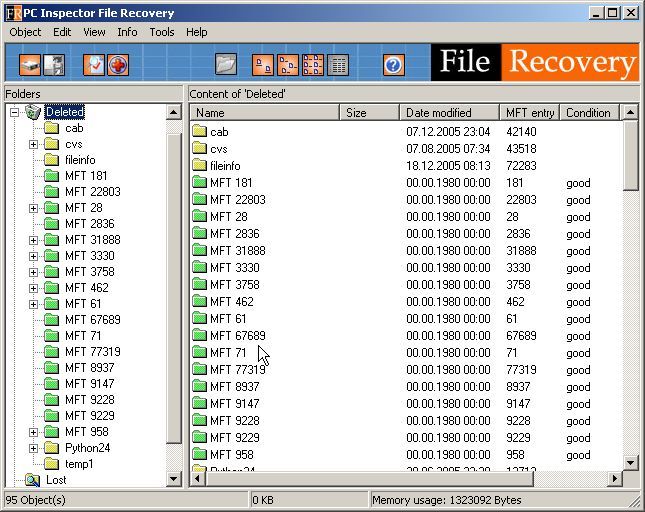Image resolution: width=645 pixels, height=512 pixels.
Task: Click yellow folder icon of temp1 in tree
Action: click(51, 463)
